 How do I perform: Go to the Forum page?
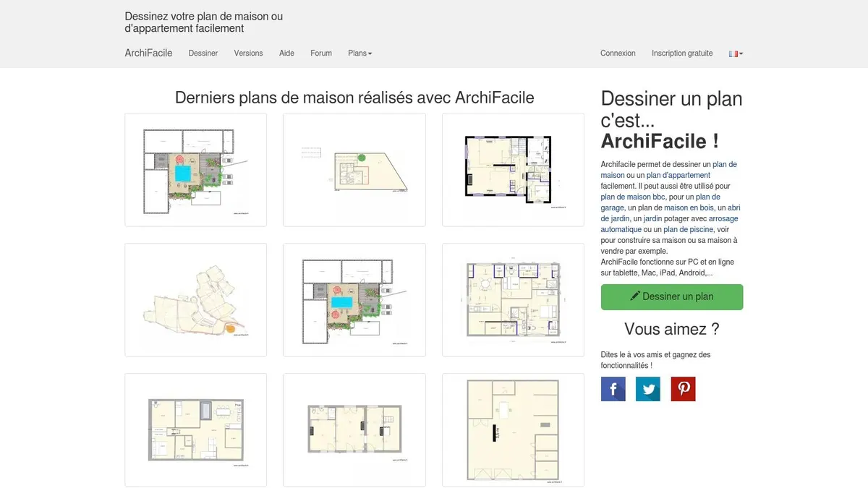pyautogui.click(x=321, y=53)
